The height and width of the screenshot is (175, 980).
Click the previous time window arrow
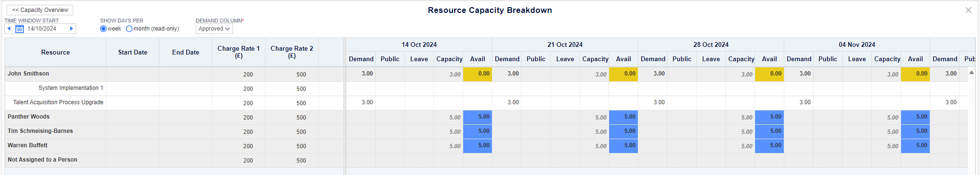point(9,29)
